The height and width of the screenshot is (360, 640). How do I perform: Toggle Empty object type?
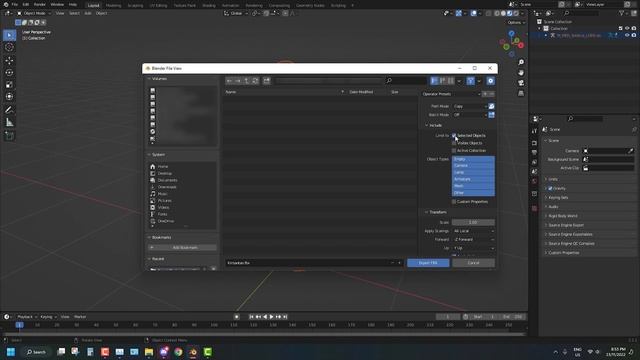473,159
